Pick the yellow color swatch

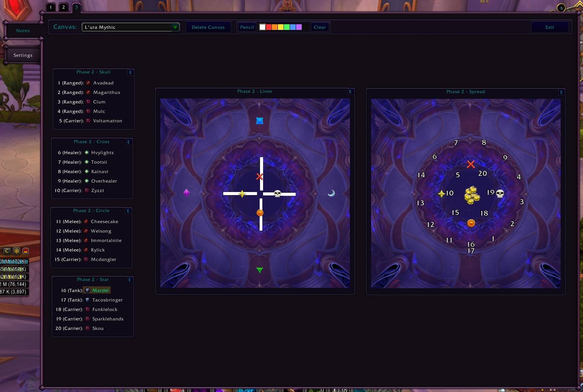pos(281,27)
